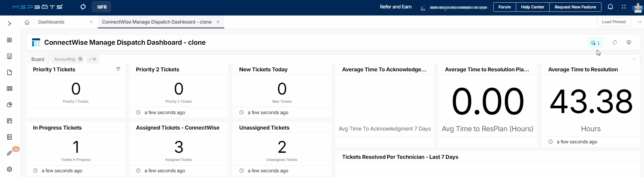The width and height of the screenshot is (644, 177).
Task: Expand the left sidebar navigation arrow
Action: point(9,24)
